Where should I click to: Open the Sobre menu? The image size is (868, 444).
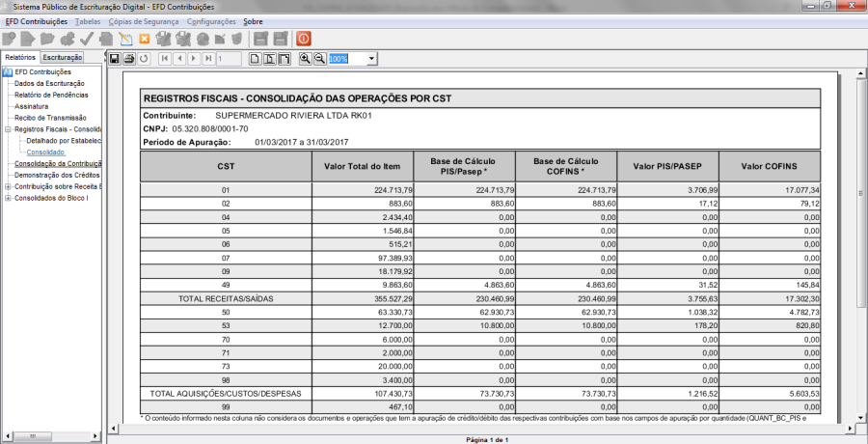coord(253,21)
